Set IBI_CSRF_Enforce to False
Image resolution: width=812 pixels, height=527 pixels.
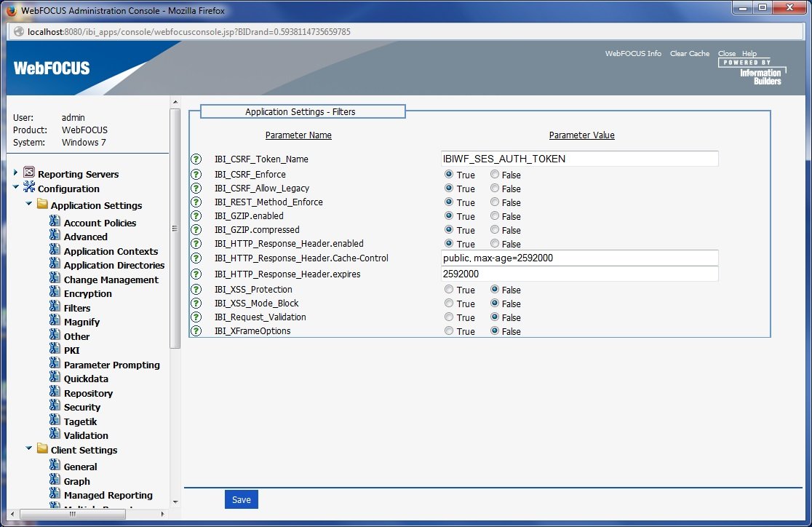point(495,175)
